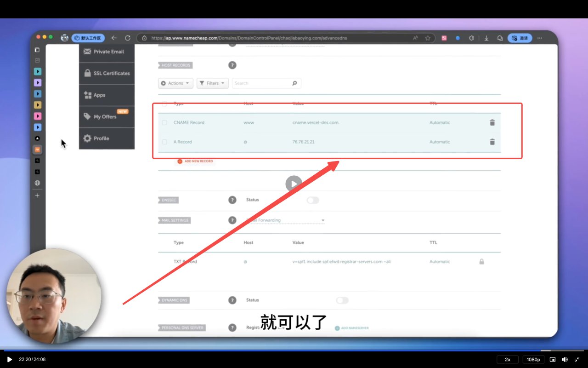
Task: Tick the CNAME Record row checkbox
Action: pos(164,123)
